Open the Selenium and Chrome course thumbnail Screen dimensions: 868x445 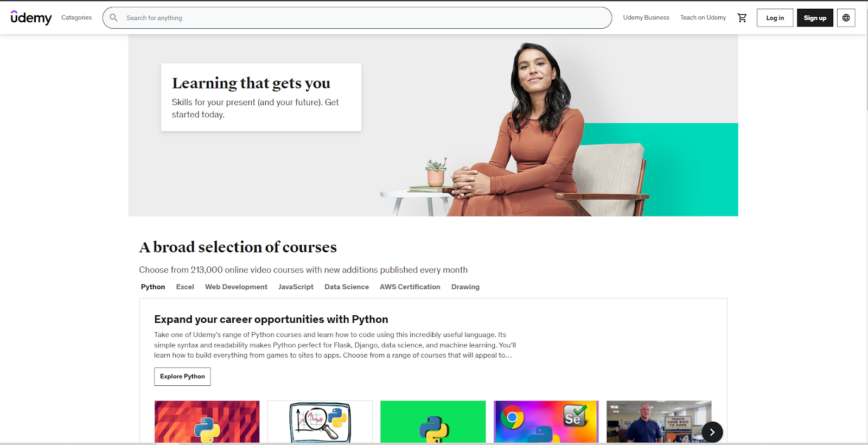546,422
